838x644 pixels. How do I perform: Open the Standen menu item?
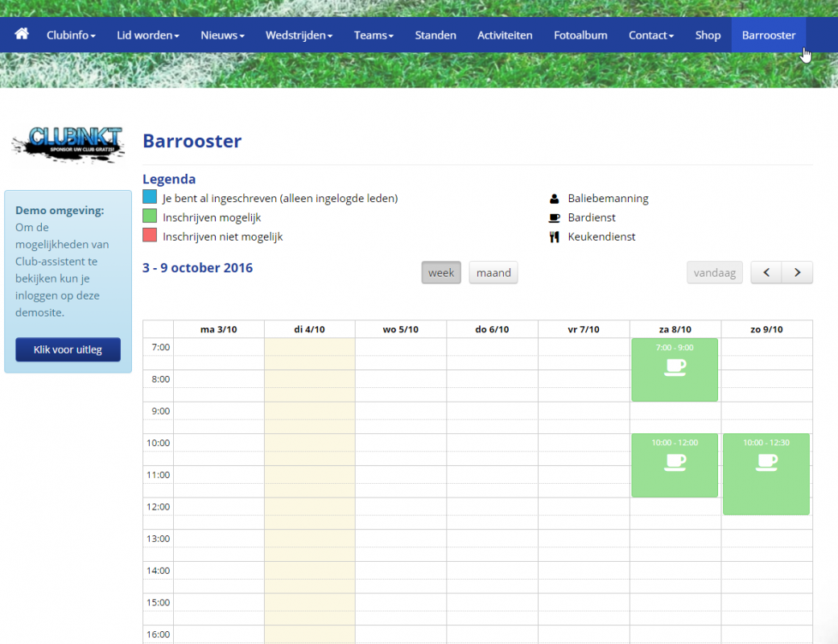click(x=436, y=35)
